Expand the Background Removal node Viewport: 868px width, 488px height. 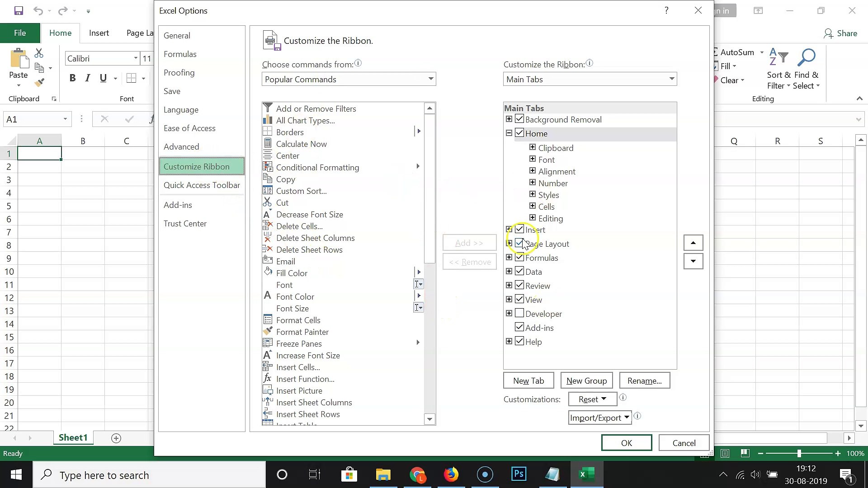(509, 119)
